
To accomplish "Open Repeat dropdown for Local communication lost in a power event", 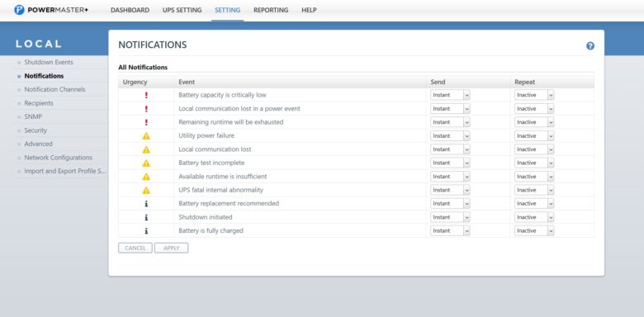I will 534,109.
